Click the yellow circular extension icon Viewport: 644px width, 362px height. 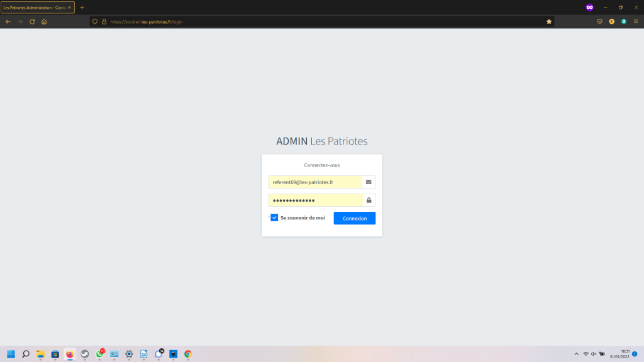pyautogui.click(x=611, y=21)
